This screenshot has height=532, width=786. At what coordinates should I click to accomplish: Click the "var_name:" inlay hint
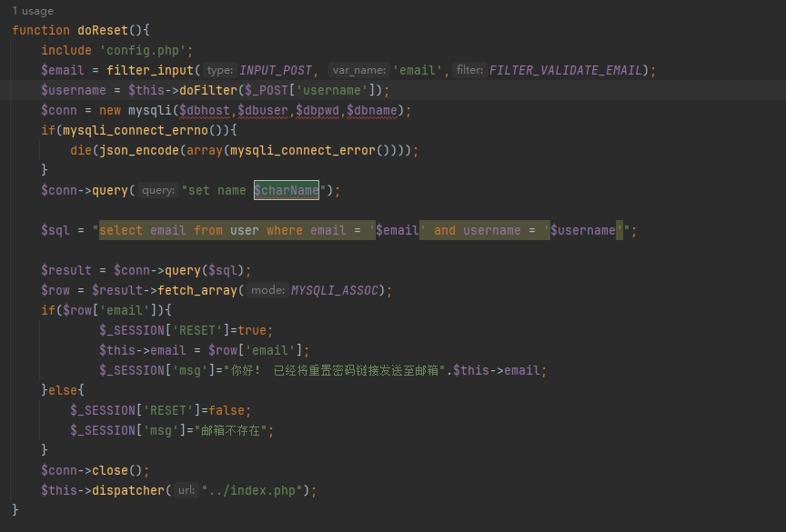click(x=359, y=70)
